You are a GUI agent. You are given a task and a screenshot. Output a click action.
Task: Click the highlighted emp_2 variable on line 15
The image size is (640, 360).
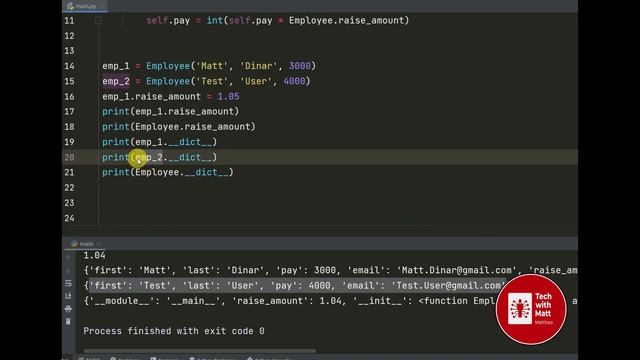click(x=116, y=81)
